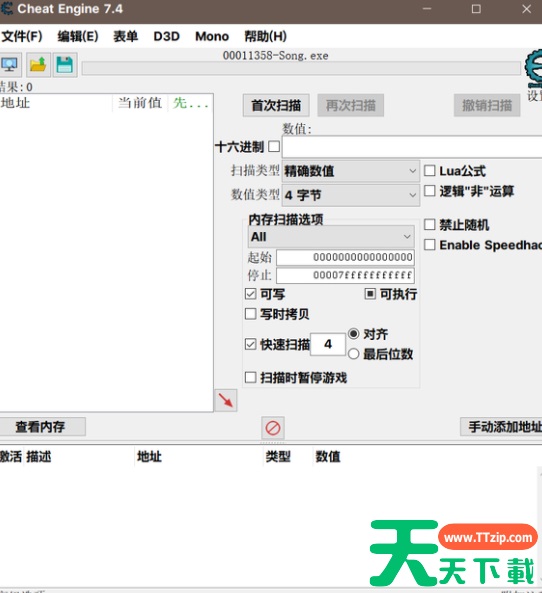
Task: Click the 数值 input field
Action: (412, 147)
